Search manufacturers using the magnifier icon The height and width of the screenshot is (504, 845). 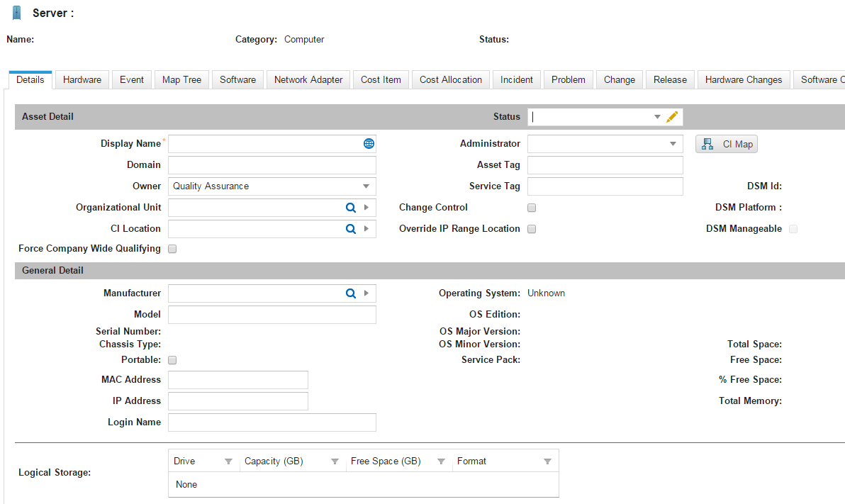[x=350, y=293]
